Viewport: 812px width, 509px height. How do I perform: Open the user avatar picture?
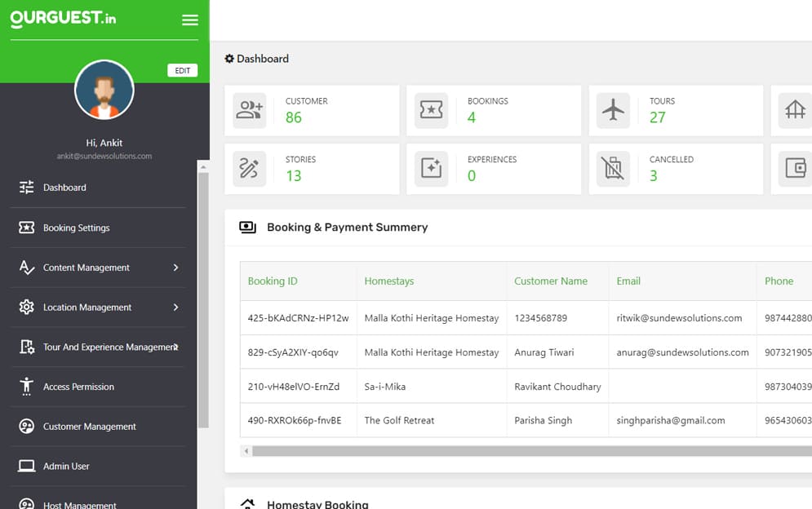point(104,90)
